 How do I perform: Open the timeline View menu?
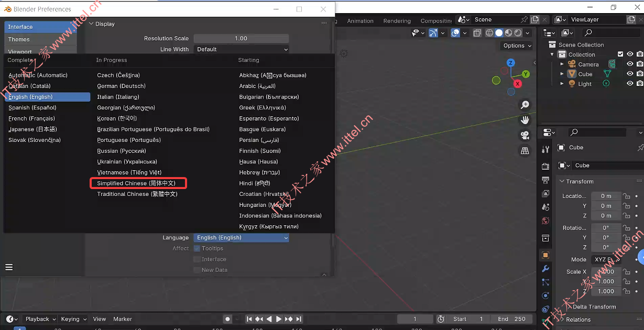(100, 319)
